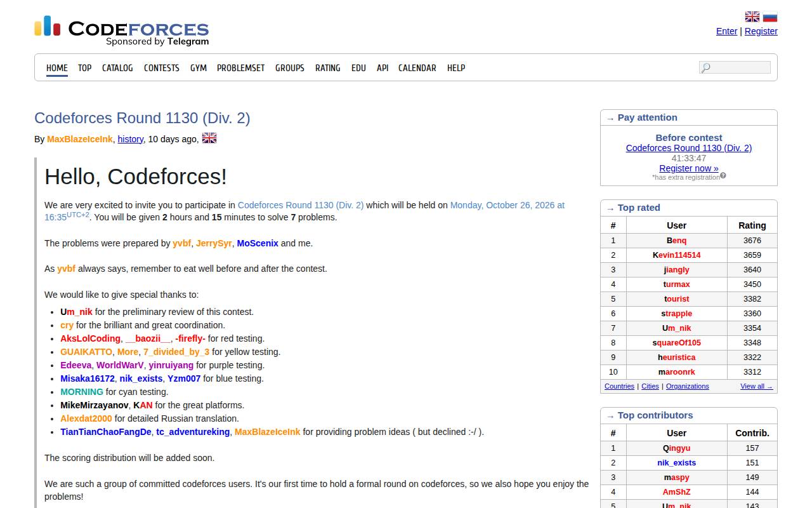
Task: Click View all in Top rated
Action: pos(757,386)
